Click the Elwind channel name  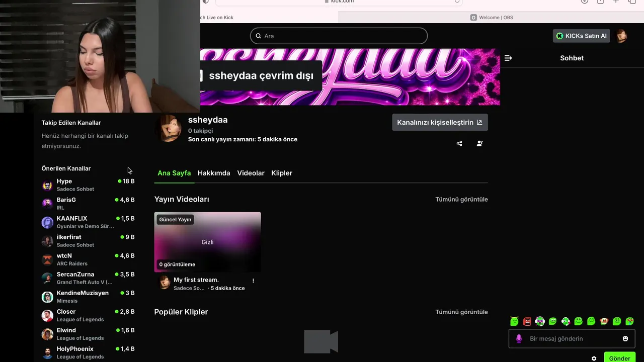tap(66, 330)
